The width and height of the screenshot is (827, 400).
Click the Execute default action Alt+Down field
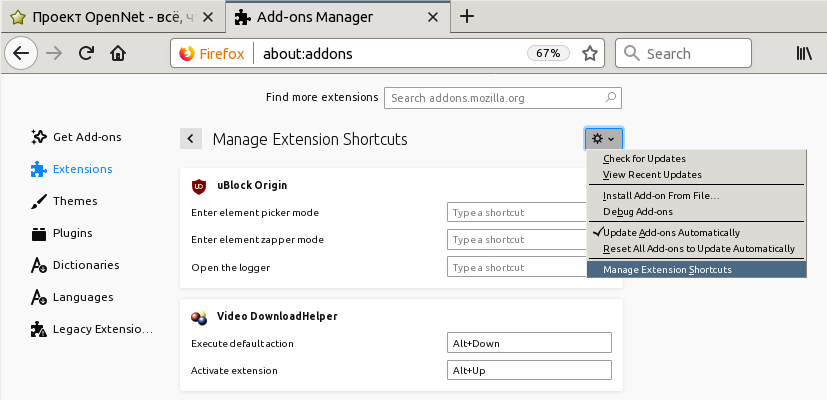[x=529, y=343]
